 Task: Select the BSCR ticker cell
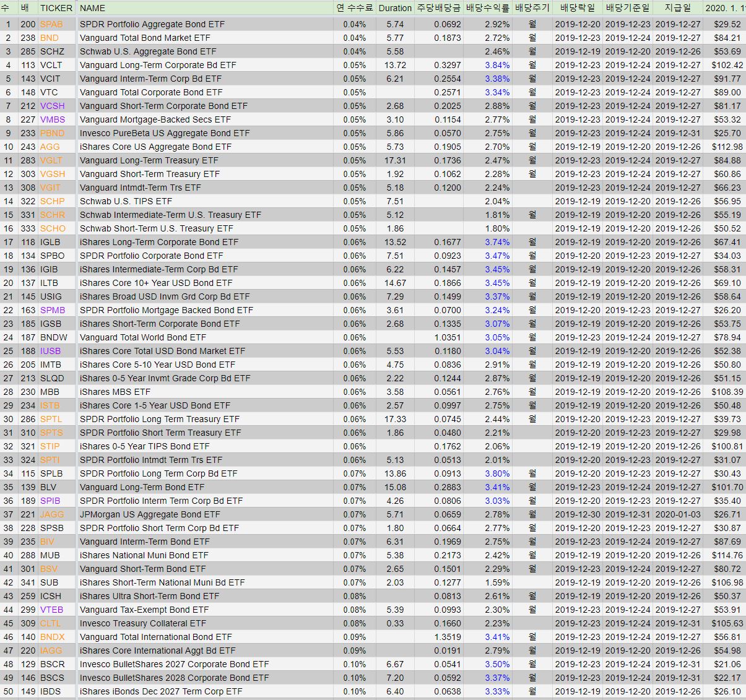pos(53,664)
